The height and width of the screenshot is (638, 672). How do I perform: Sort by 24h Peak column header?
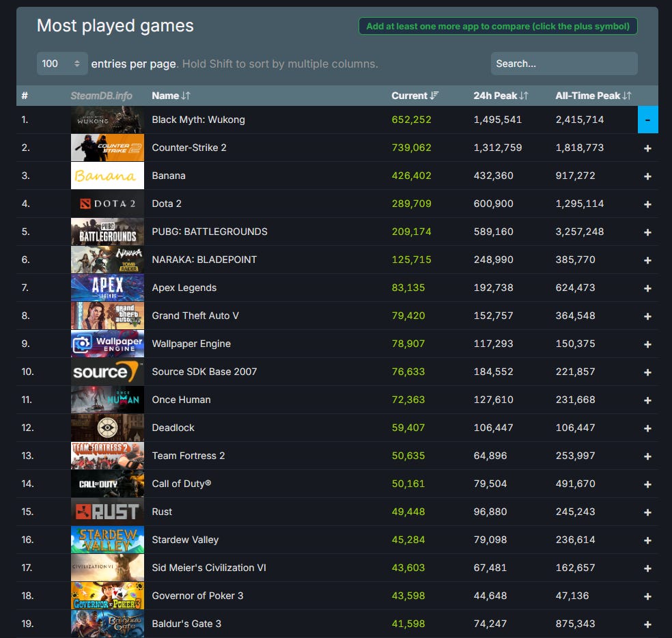coord(501,96)
